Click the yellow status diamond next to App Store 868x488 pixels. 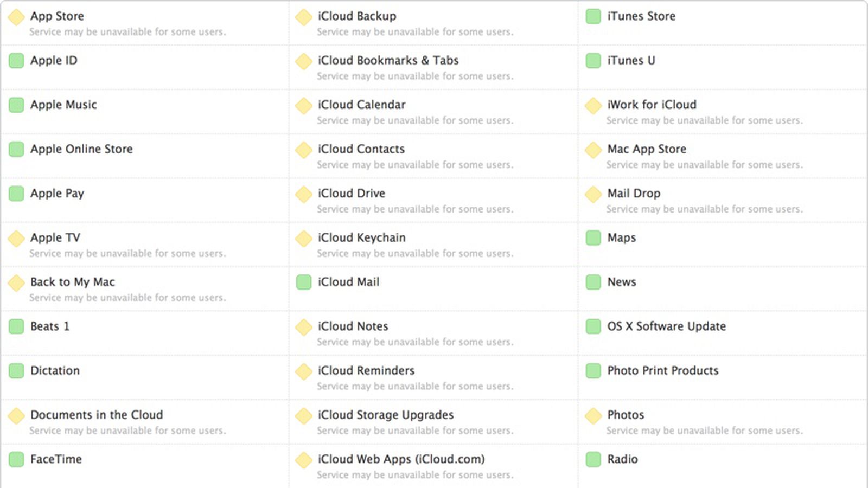click(16, 17)
